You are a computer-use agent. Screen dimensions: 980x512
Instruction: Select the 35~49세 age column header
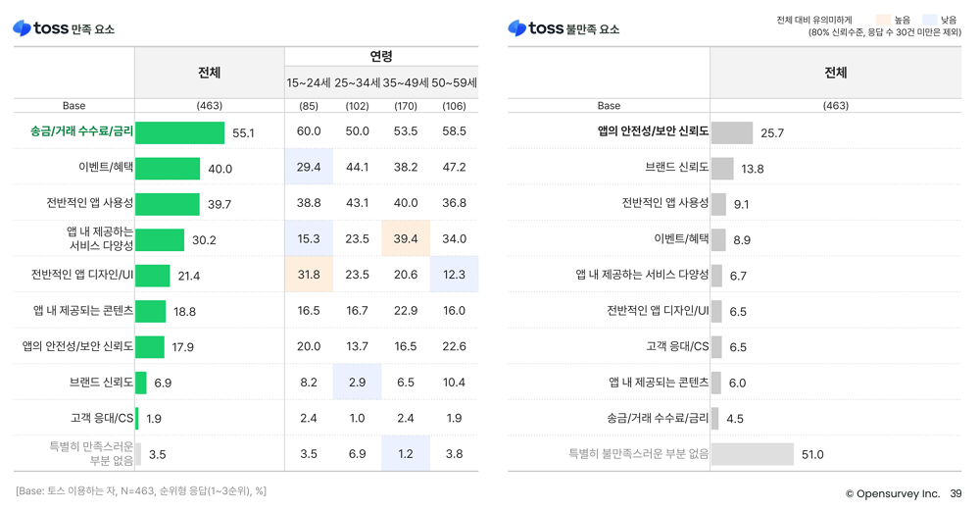pyautogui.click(x=406, y=83)
